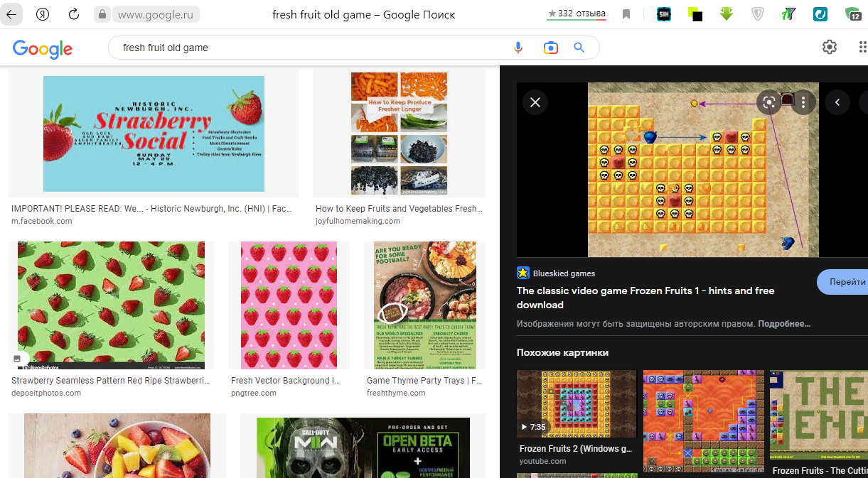The image size is (868, 478).
Task: Start voice search with the microphone
Action: click(518, 48)
